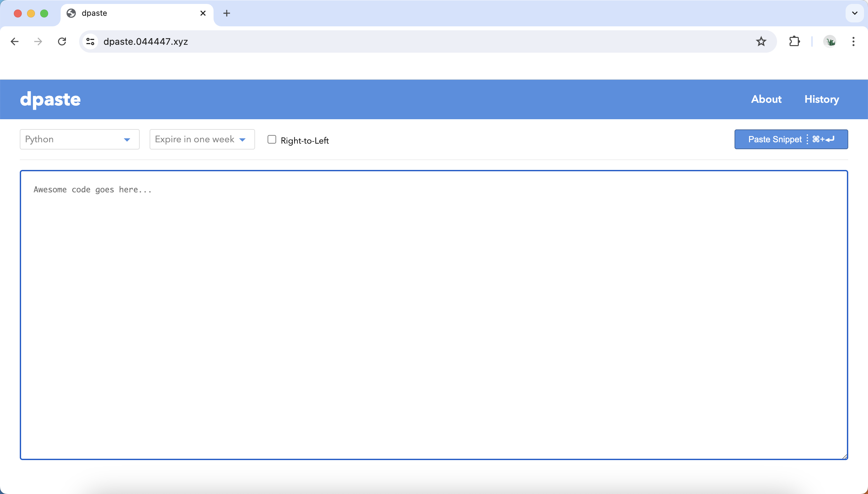Toggle Right-to-Left text direction off
Image resolution: width=868 pixels, height=494 pixels.
(x=272, y=139)
